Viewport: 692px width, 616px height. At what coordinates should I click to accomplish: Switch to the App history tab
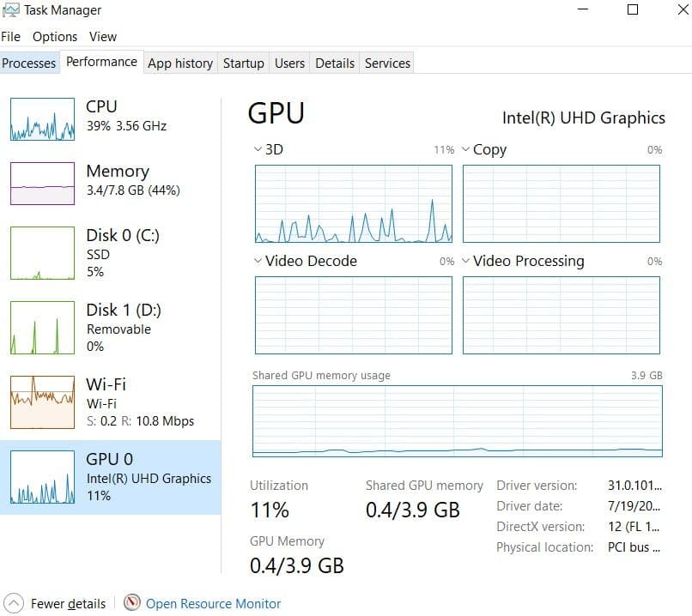180,63
